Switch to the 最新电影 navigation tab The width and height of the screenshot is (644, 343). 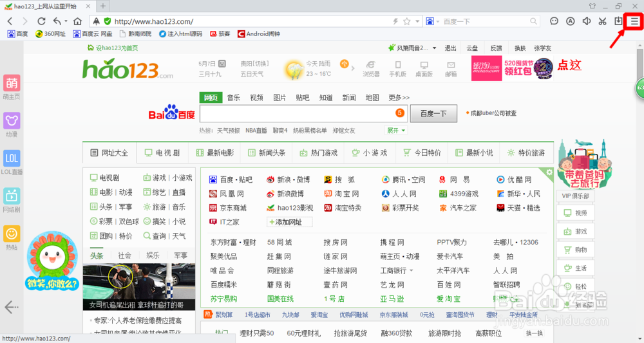[x=214, y=153]
